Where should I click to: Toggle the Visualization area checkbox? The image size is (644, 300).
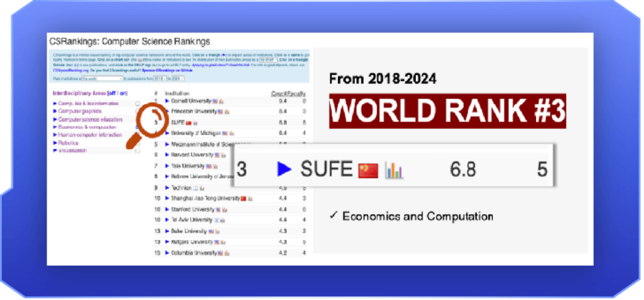138,151
